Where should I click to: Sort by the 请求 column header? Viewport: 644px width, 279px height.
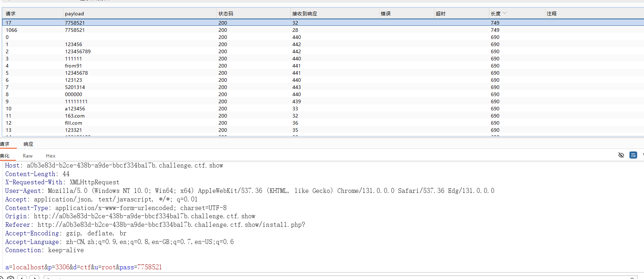click(x=33, y=14)
